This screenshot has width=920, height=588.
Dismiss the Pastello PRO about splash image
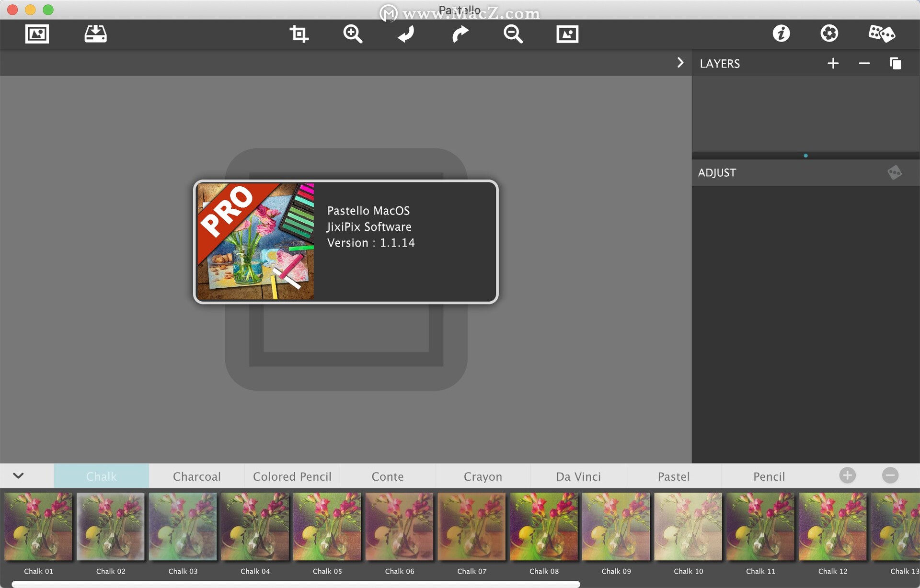tap(256, 242)
